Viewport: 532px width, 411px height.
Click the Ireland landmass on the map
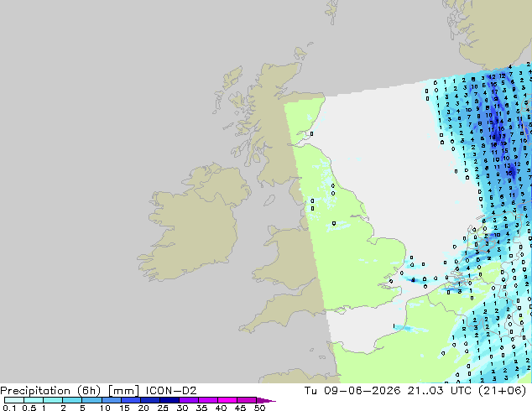point(193,224)
